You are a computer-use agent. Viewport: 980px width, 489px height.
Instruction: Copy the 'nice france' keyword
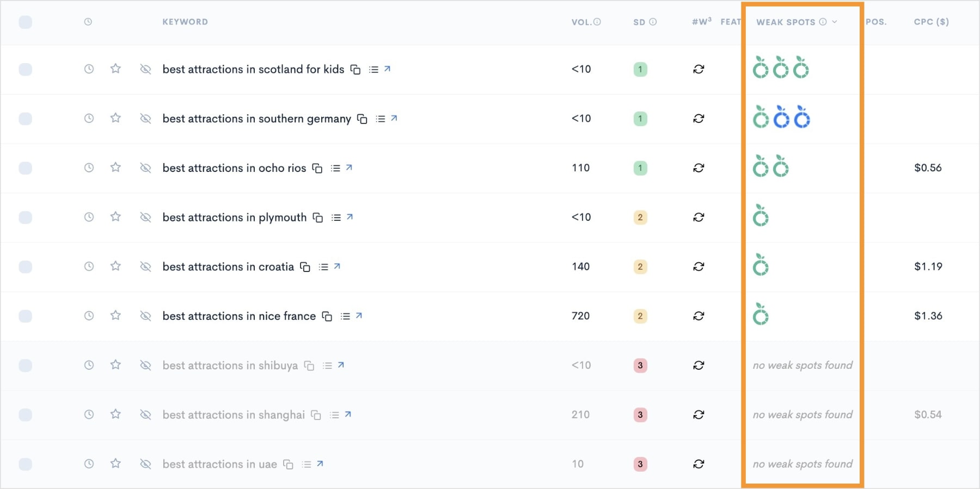(327, 316)
